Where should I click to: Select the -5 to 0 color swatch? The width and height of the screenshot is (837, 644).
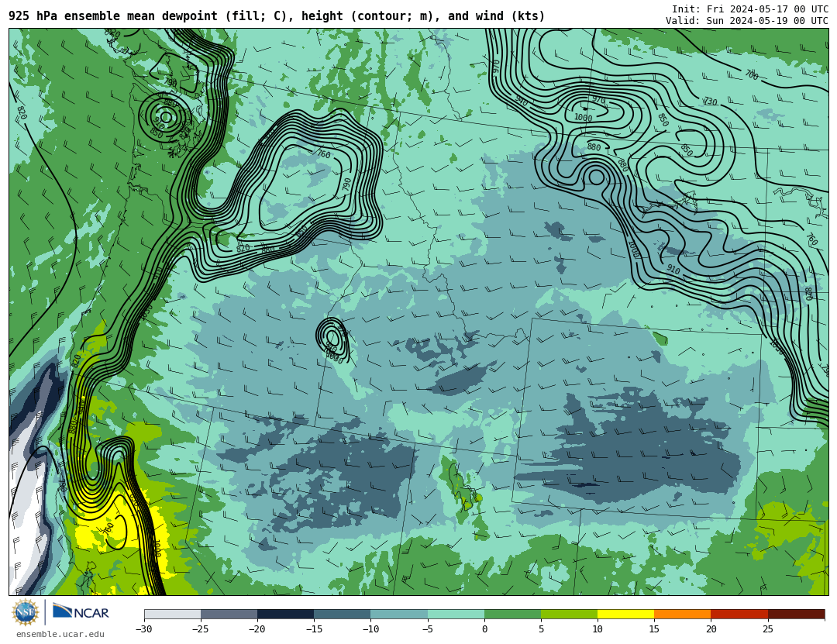pos(456,614)
